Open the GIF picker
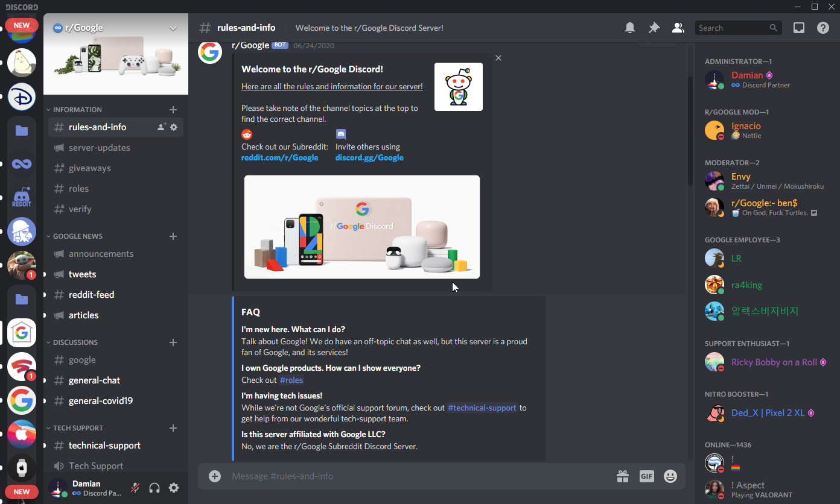Screen dimensions: 840x504 pyautogui.click(x=646, y=476)
